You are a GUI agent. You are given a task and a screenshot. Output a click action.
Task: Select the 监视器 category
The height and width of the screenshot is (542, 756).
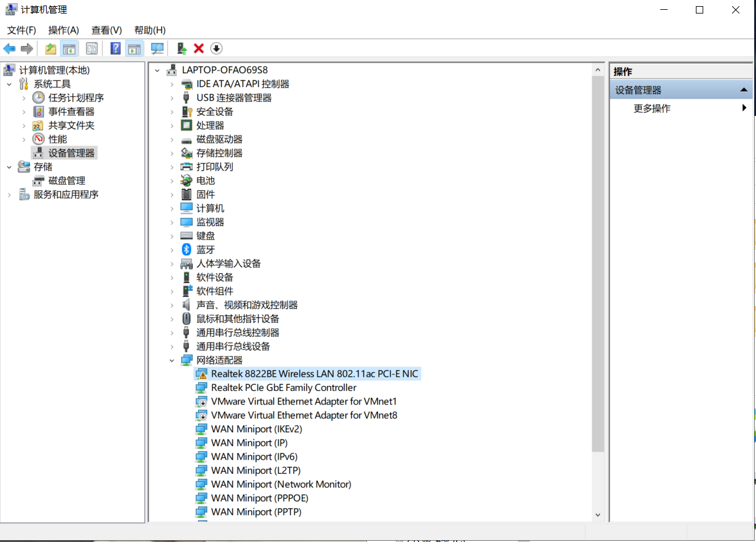click(210, 222)
